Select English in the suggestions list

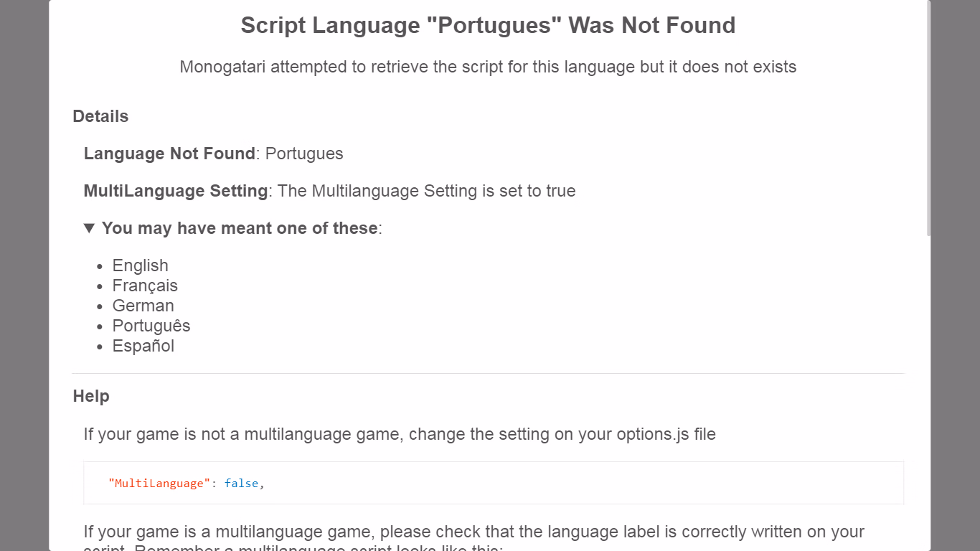tap(141, 265)
